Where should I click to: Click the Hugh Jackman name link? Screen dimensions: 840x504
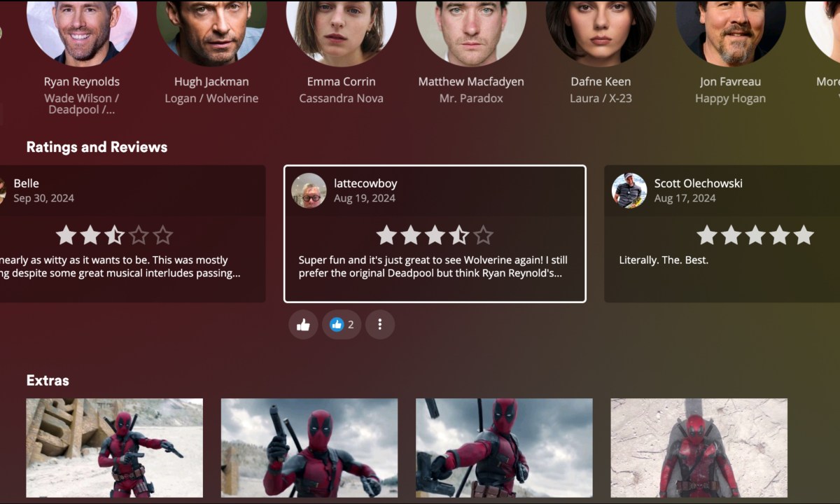click(x=211, y=82)
